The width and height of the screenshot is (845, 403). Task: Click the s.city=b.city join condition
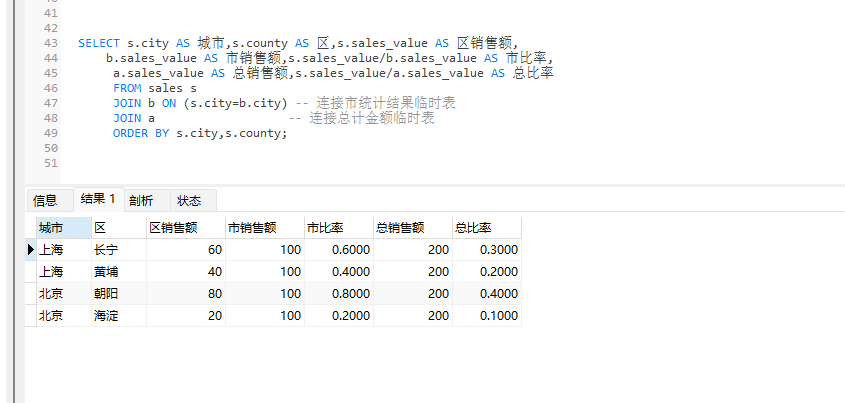pyautogui.click(x=236, y=103)
